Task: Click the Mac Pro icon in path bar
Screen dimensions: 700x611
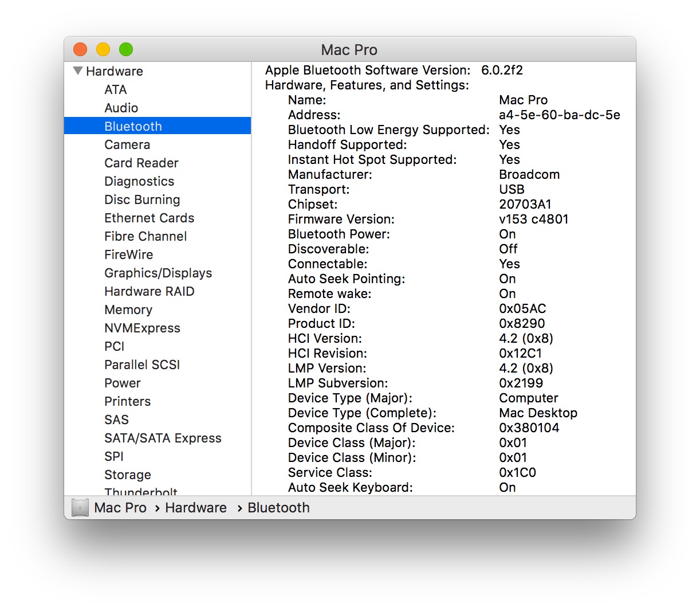Action: 80,508
